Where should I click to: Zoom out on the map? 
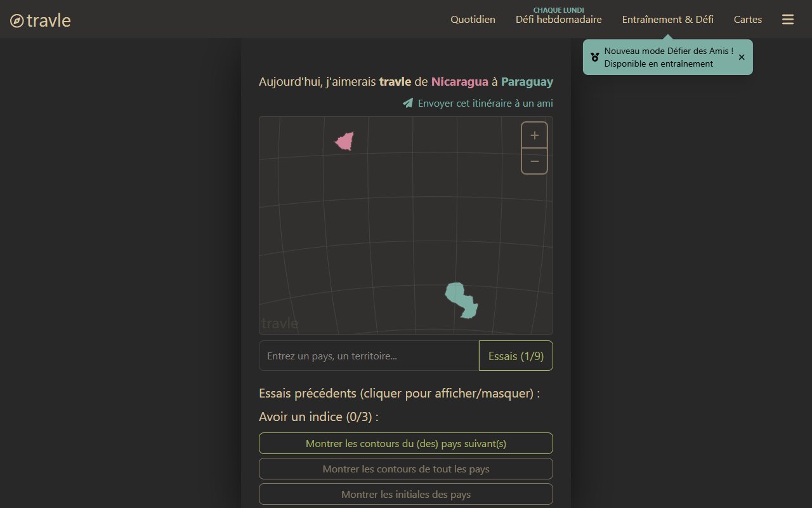tap(534, 161)
